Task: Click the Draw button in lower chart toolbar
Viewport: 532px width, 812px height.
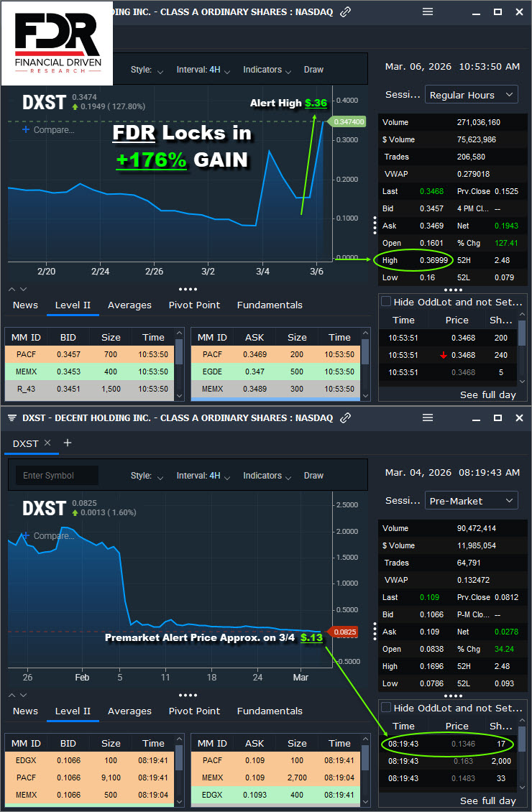Action: click(x=313, y=476)
